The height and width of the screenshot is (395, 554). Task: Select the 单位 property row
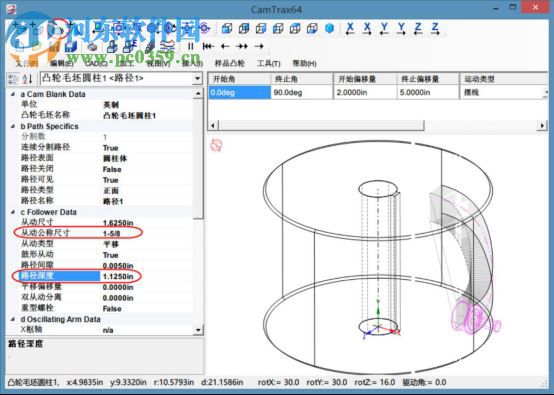(x=106, y=105)
